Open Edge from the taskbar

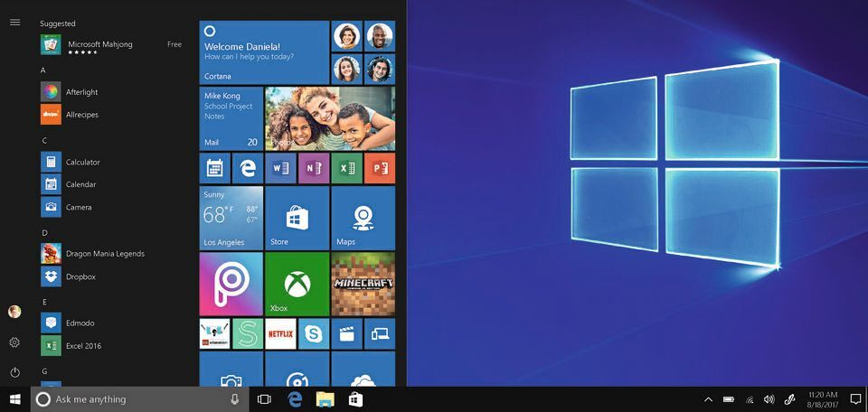(295, 399)
